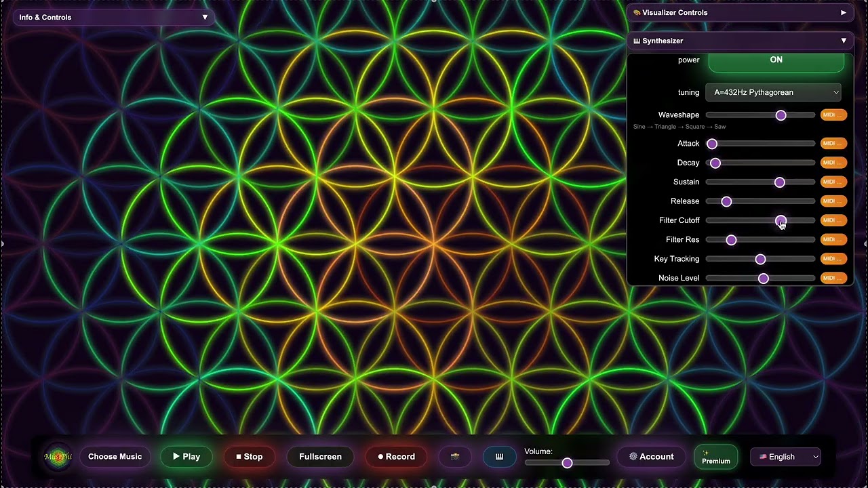Image resolution: width=868 pixels, height=488 pixels.
Task: Click the 'Volume:' label
Action: (x=538, y=451)
